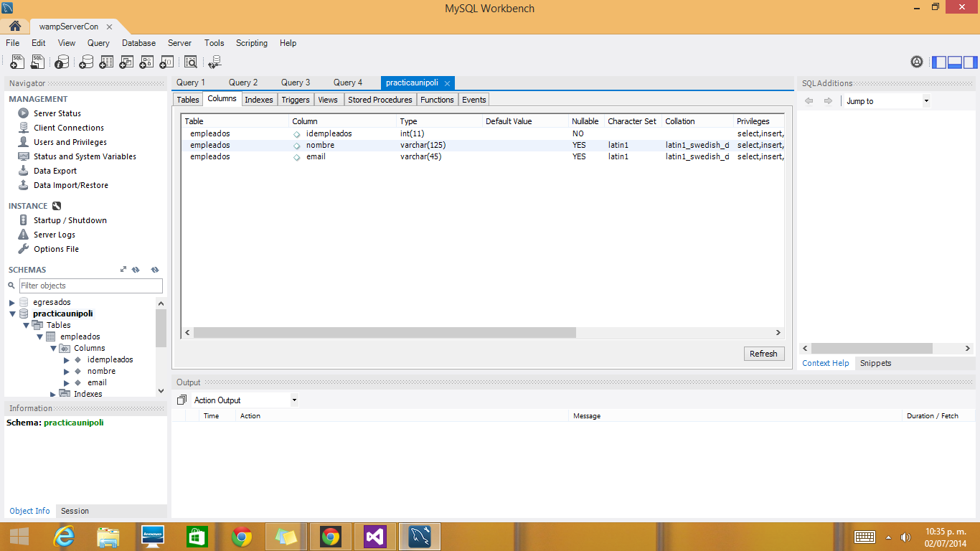Click the Refresh button below columns

pyautogui.click(x=763, y=353)
